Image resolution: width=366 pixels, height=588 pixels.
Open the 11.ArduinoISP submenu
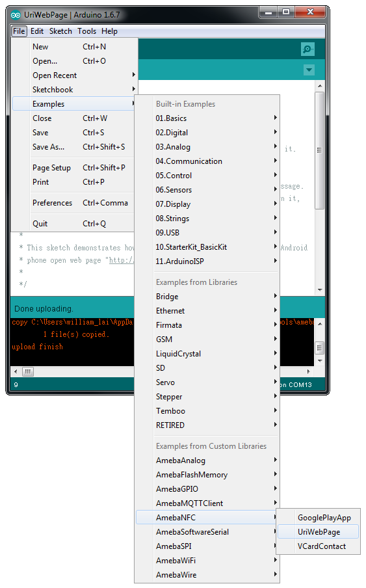(207, 261)
